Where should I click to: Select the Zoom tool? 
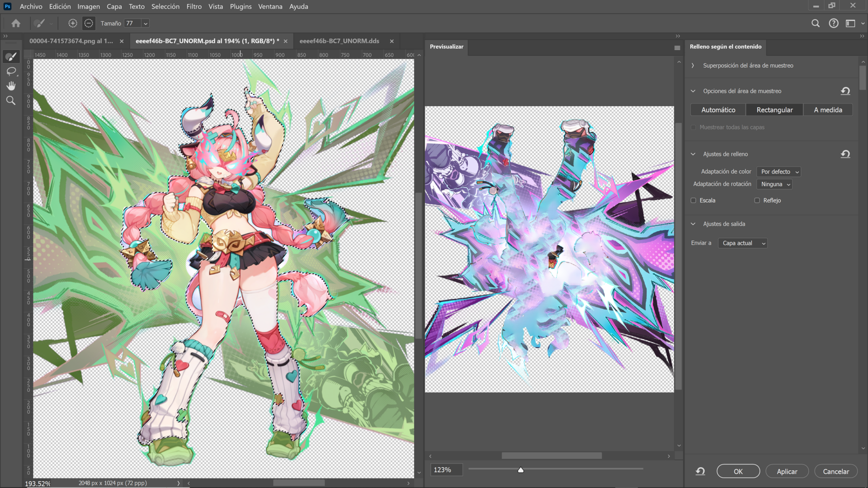click(11, 101)
